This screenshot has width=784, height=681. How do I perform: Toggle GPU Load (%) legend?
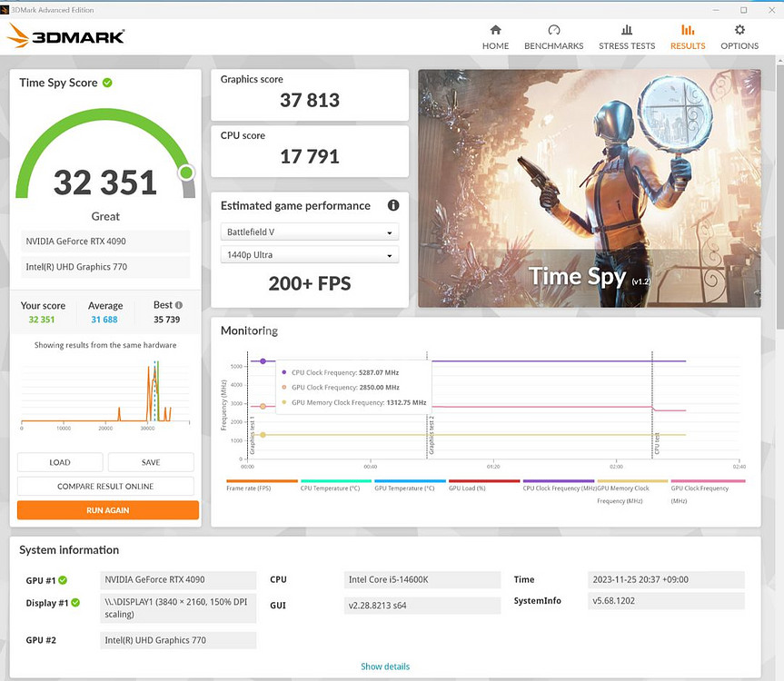coord(484,486)
